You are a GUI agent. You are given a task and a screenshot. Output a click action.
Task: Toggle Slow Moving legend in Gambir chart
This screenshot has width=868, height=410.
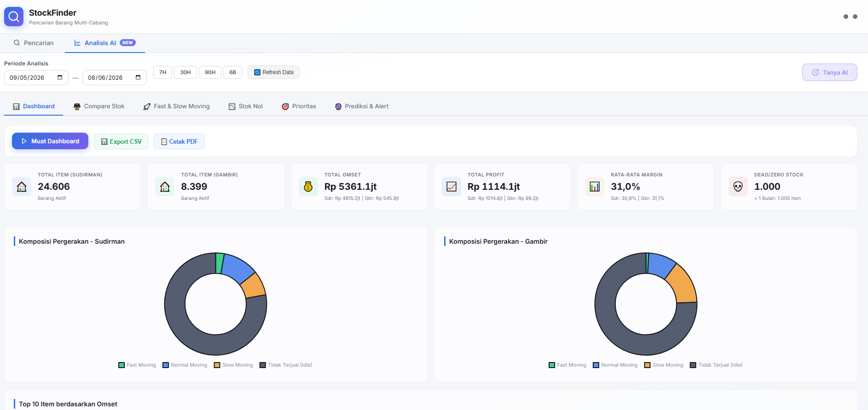[x=664, y=365]
